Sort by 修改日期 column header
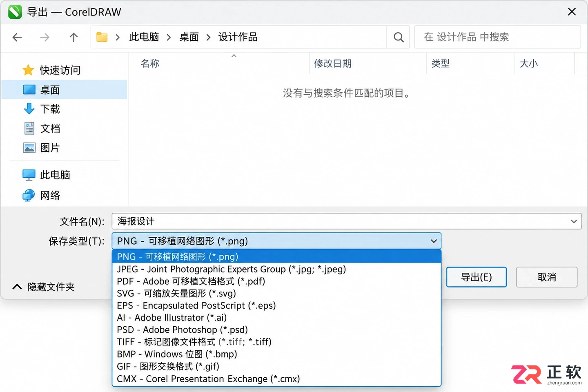This screenshot has height=392, width=588. [333, 63]
